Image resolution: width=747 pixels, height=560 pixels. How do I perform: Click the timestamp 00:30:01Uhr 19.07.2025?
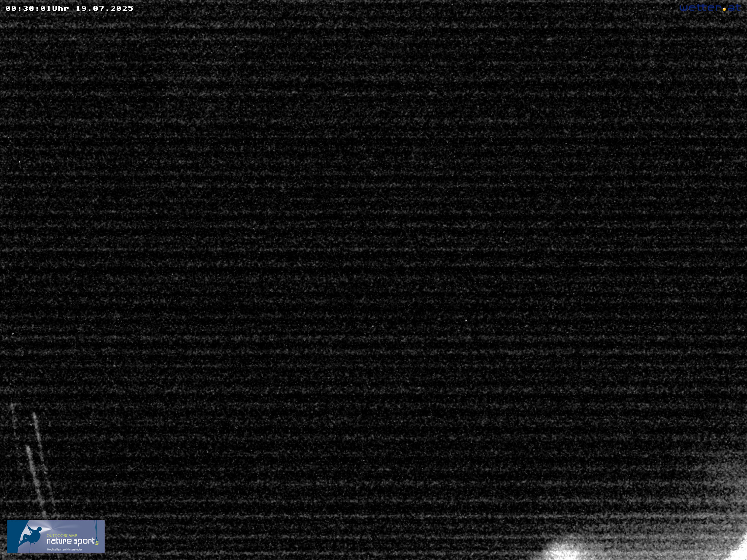pyautogui.click(x=69, y=8)
